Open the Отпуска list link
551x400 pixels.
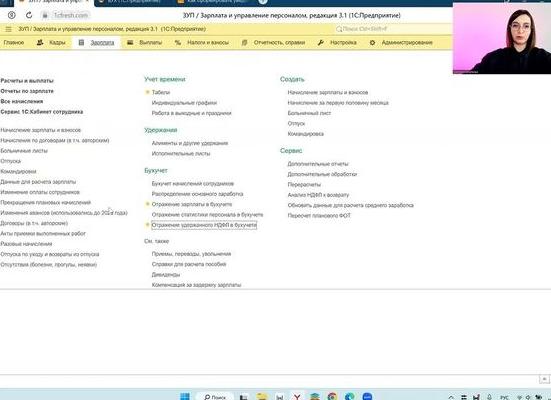(x=11, y=161)
